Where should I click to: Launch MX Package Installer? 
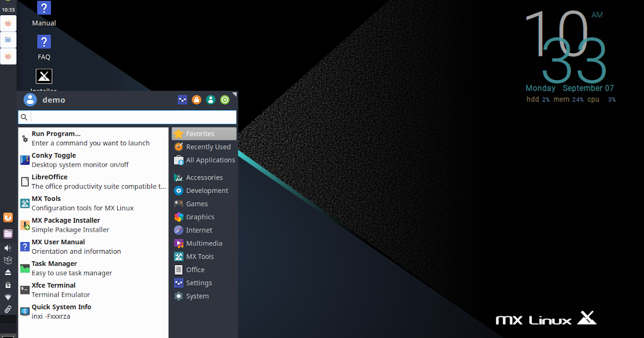[x=93, y=225]
